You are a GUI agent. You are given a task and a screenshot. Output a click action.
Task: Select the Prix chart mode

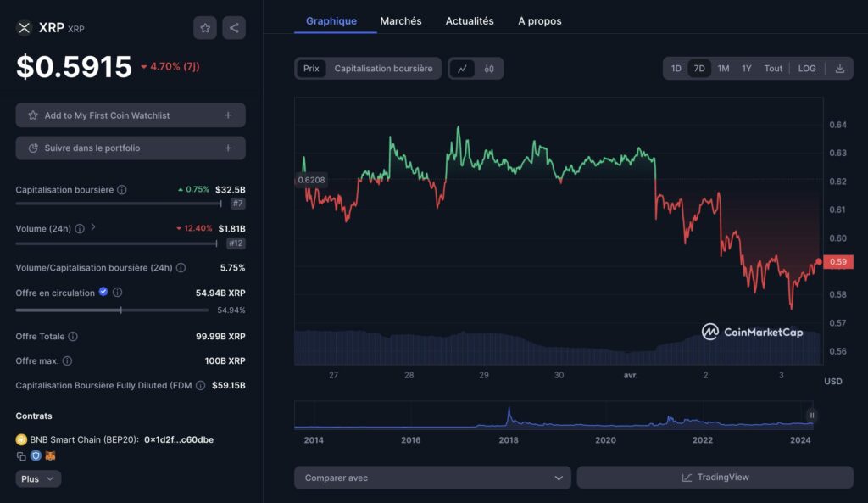point(311,69)
